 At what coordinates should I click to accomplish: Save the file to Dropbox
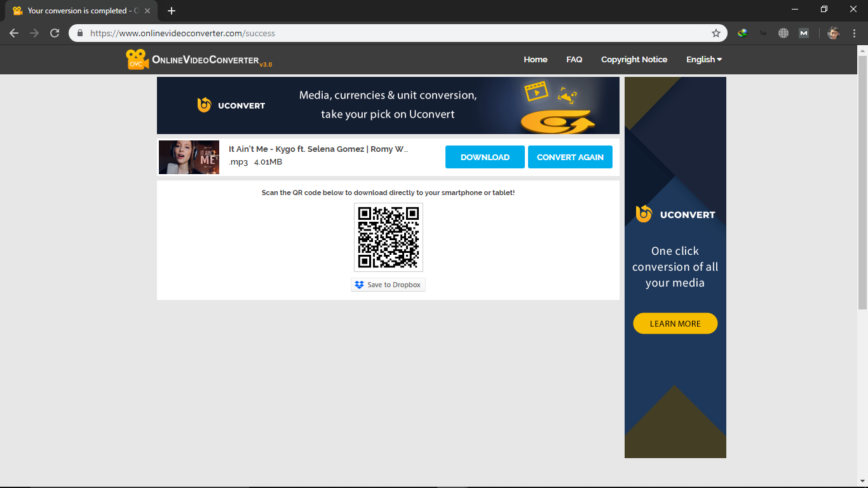tap(388, 285)
